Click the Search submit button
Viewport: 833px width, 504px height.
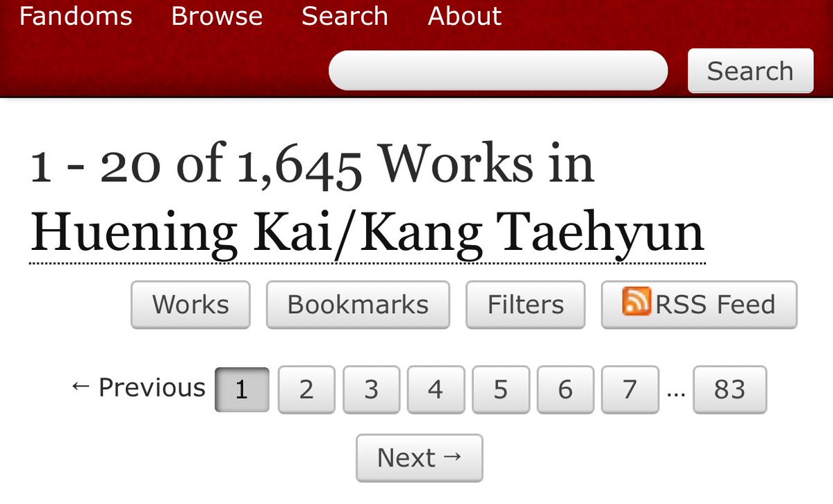point(750,71)
